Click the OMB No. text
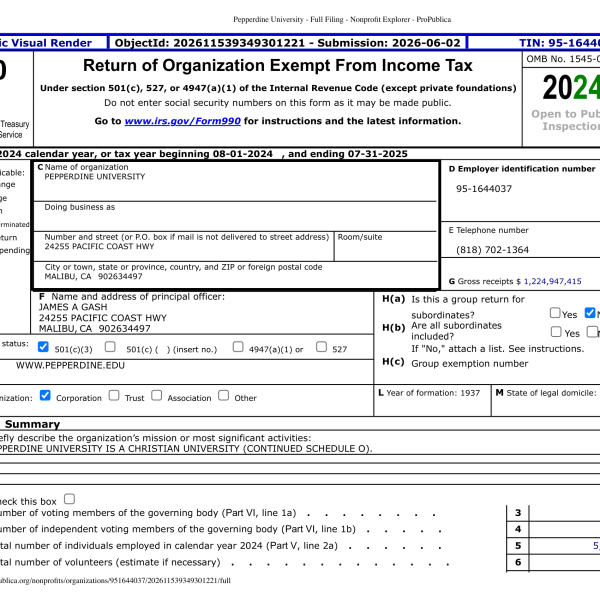This screenshot has height=600, width=600. [x=563, y=59]
